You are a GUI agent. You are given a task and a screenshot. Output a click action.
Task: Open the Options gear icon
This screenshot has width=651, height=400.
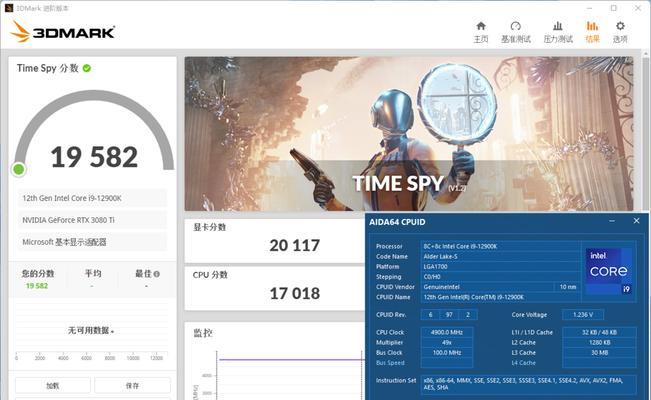(x=620, y=26)
